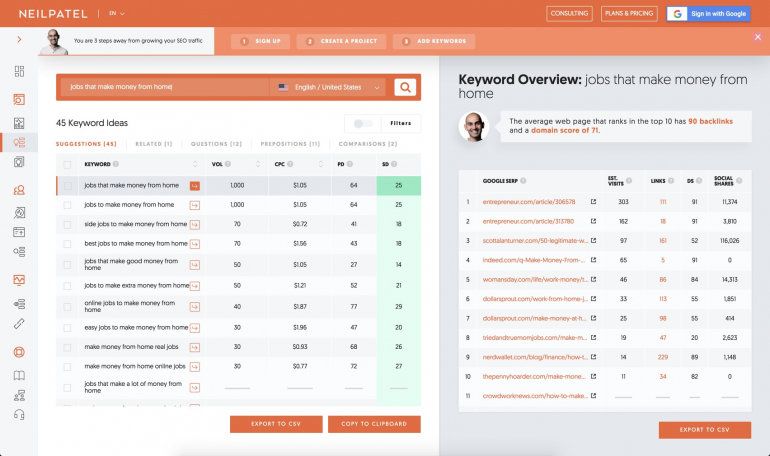Switch to the Prepositions tab
The image size is (770, 456).
click(x=290, y=144)
